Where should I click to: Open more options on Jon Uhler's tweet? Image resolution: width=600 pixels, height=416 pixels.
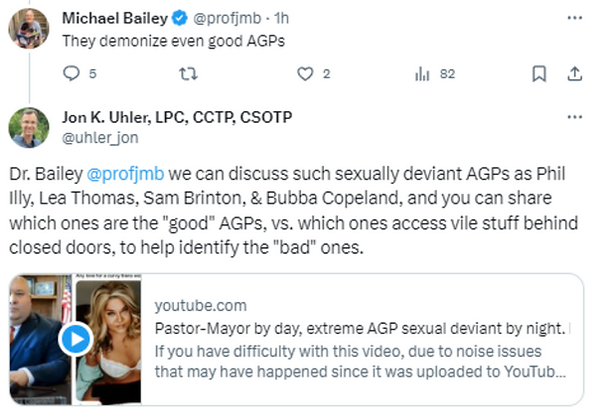tap(574, 118)
